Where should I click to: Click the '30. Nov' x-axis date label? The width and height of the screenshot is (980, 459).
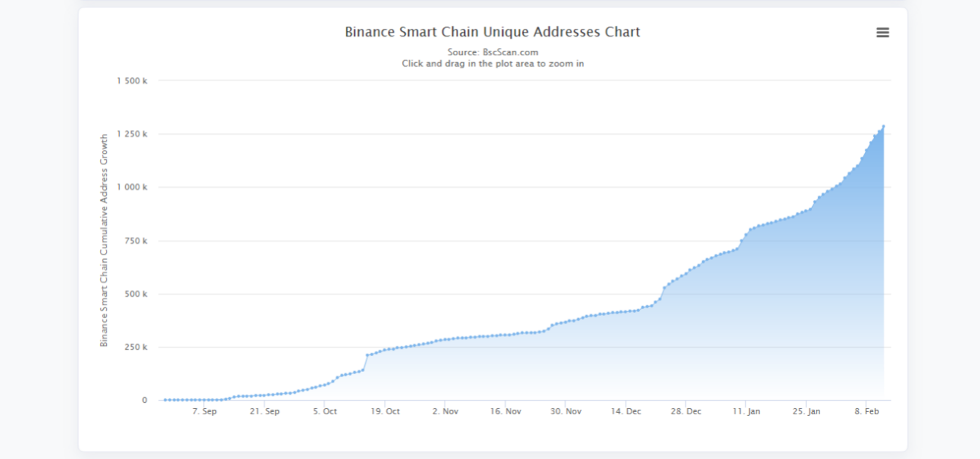[566, 411]
